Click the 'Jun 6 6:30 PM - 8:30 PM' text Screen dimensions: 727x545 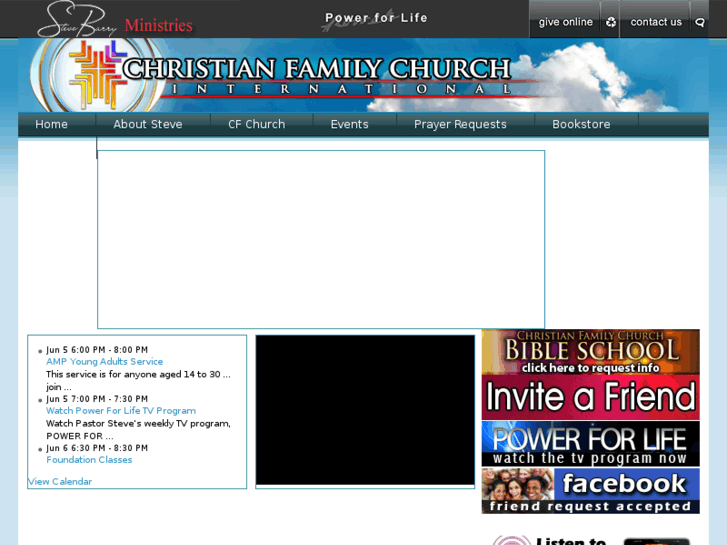97,448
